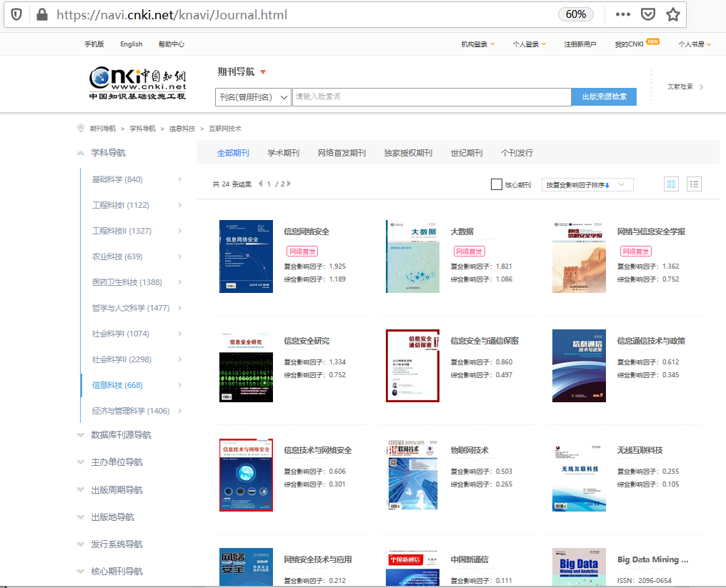Select 经济与管理科学 (1406) category
The height and width of the screenshot is (588, 726).
pyautogui.click(x=131, y=411)
